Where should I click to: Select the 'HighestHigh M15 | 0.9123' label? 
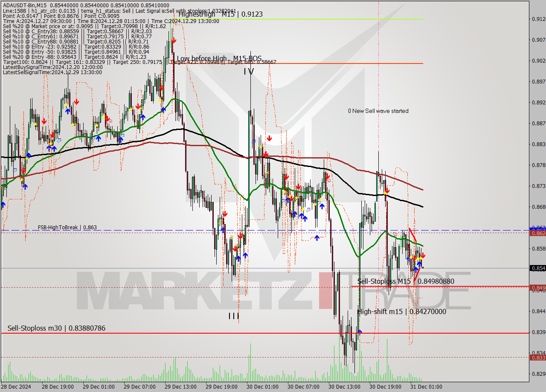[221, 14]
